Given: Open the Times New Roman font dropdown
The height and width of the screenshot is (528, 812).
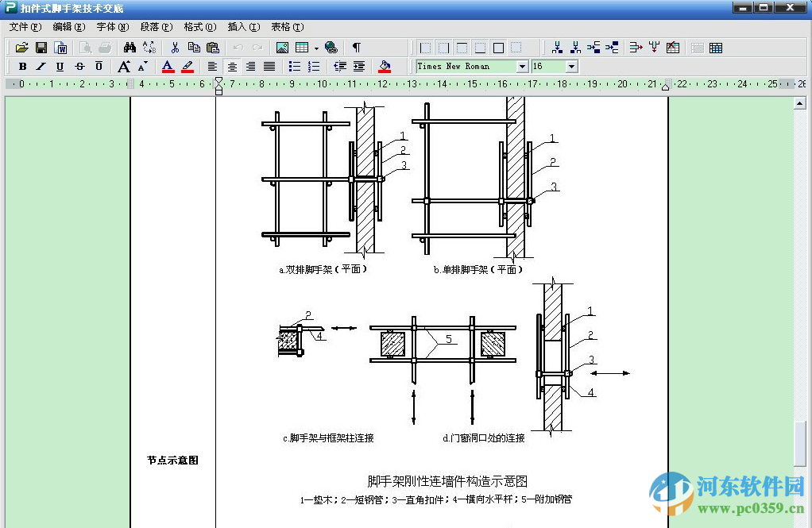Looking at the screenshot, I should 522,66.
